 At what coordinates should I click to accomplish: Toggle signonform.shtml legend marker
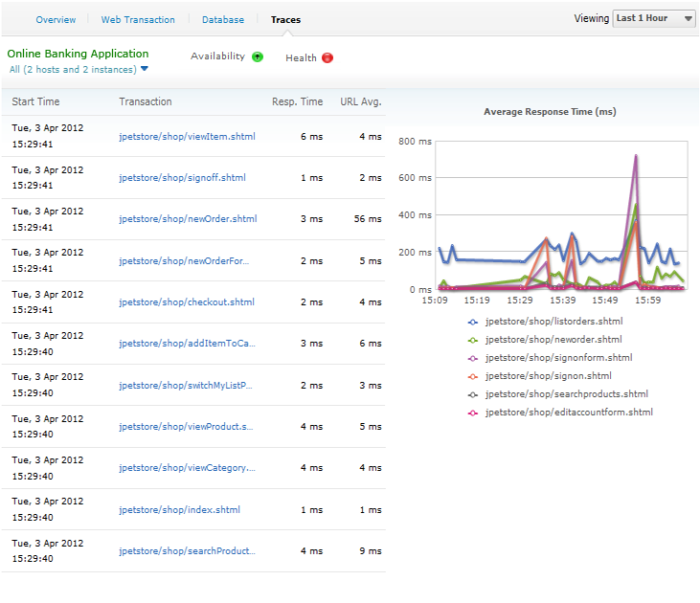[473, 358]
